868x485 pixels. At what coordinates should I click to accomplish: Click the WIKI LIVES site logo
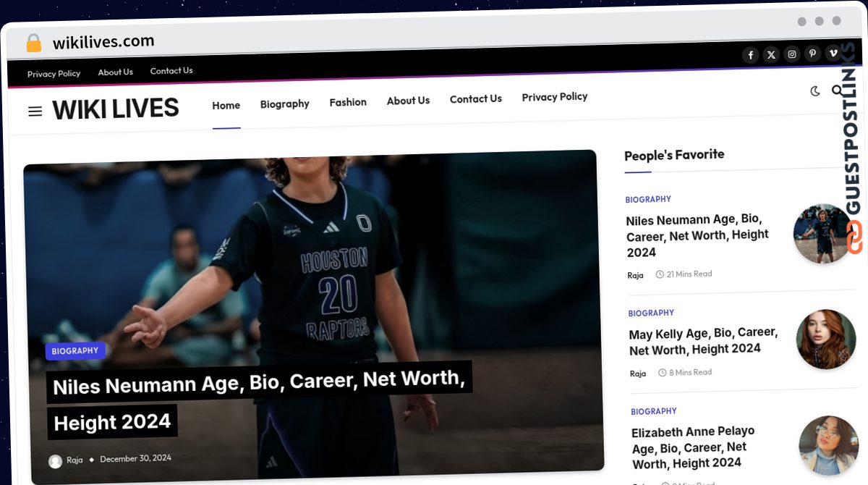(115, 109)
